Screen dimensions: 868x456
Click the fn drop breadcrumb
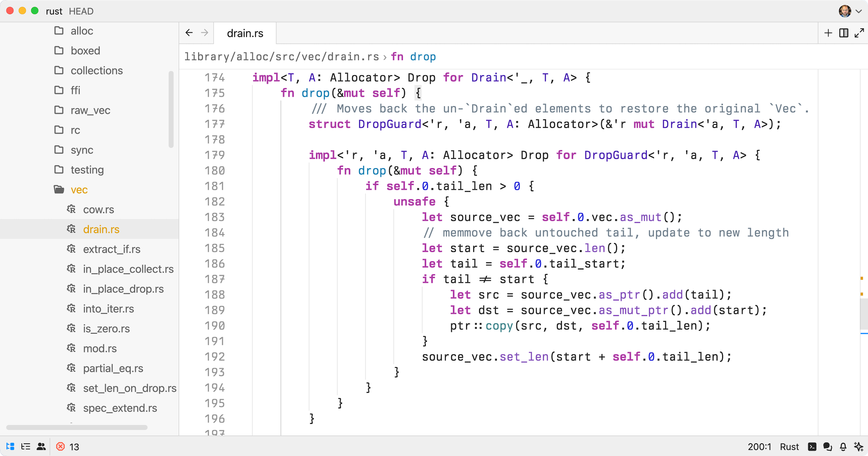[x=413, y=57]
